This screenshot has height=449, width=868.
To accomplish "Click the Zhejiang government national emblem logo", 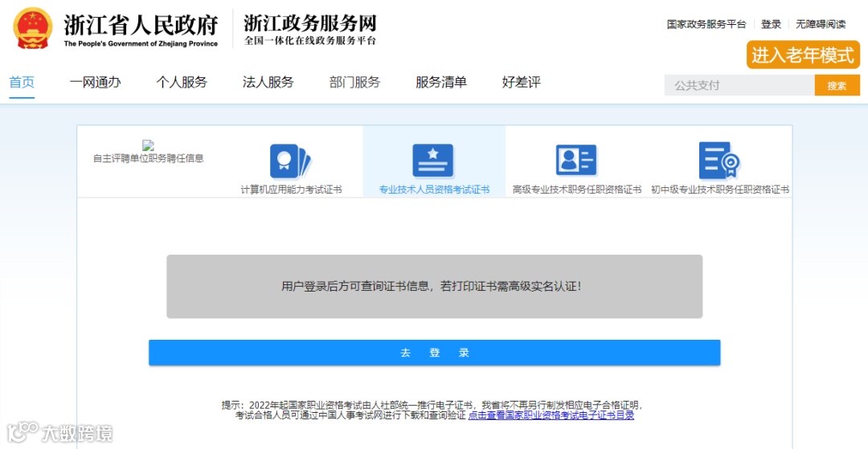I will [33, 28].
